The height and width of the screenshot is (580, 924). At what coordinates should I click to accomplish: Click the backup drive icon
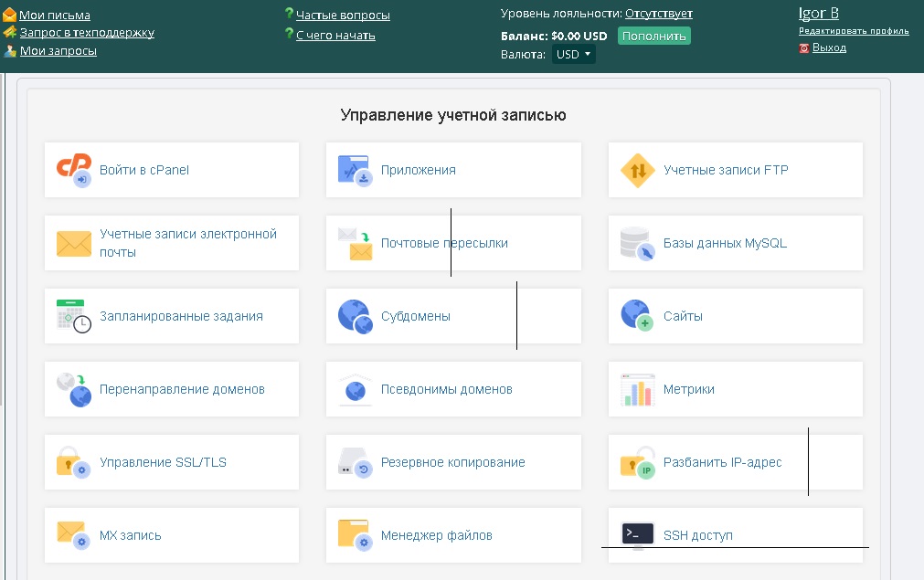pos(355,462)
